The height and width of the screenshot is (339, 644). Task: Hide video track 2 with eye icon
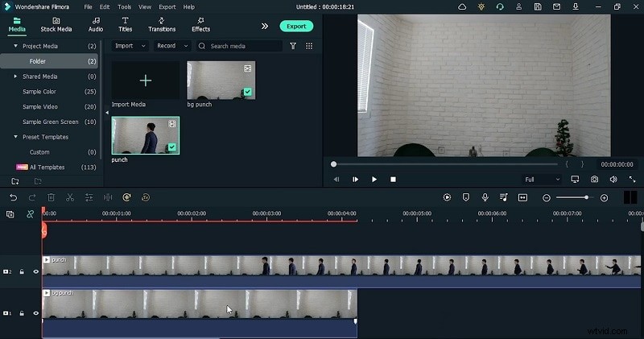click(35, 271)
